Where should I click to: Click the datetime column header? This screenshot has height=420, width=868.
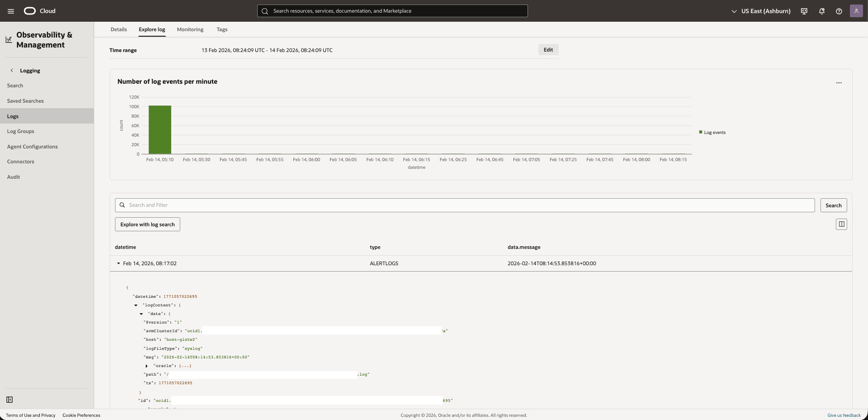tap(125, 247)
